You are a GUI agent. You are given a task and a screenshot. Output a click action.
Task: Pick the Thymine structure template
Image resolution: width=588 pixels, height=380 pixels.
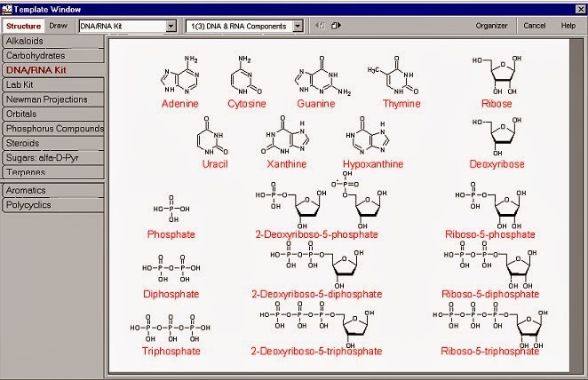pos(393,75)
